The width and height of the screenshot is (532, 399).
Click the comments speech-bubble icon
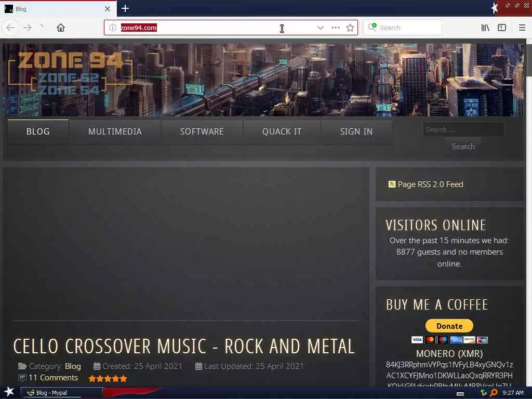point(22,378)
